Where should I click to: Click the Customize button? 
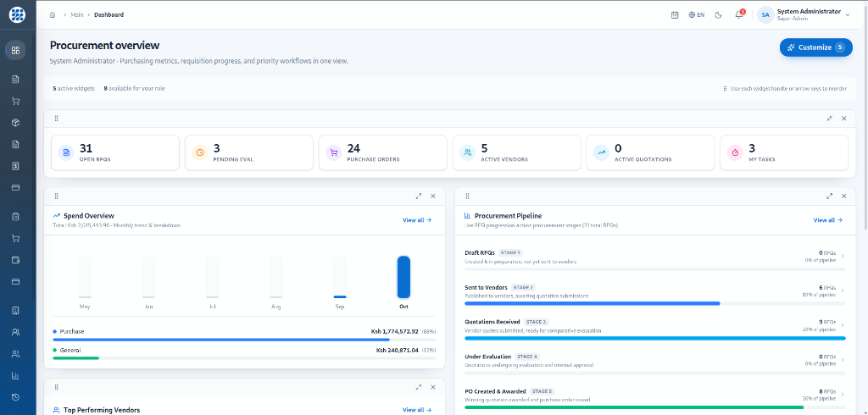816,47
